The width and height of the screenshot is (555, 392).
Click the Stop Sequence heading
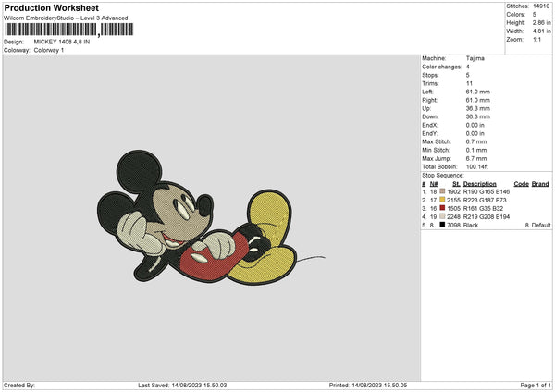[x=442, y=175]
